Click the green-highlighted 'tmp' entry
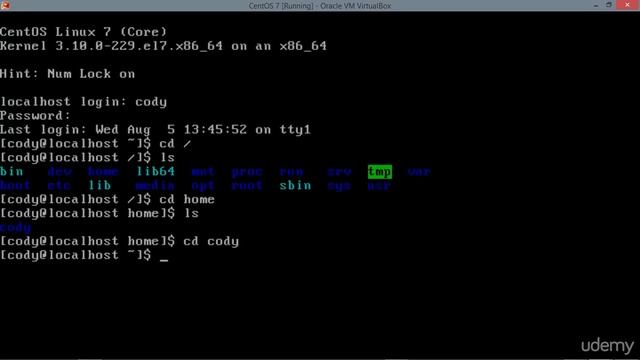Screen dimensions: 640x360 click(x=380, y=171)
